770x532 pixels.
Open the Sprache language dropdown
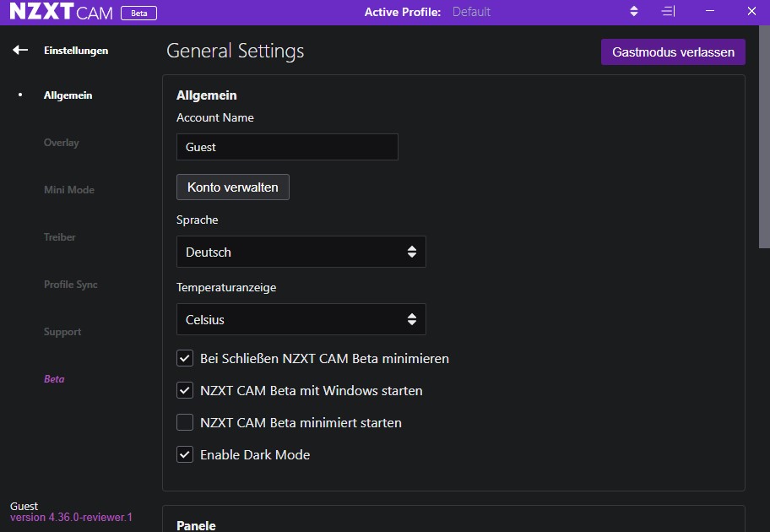(x=301, y=252)
